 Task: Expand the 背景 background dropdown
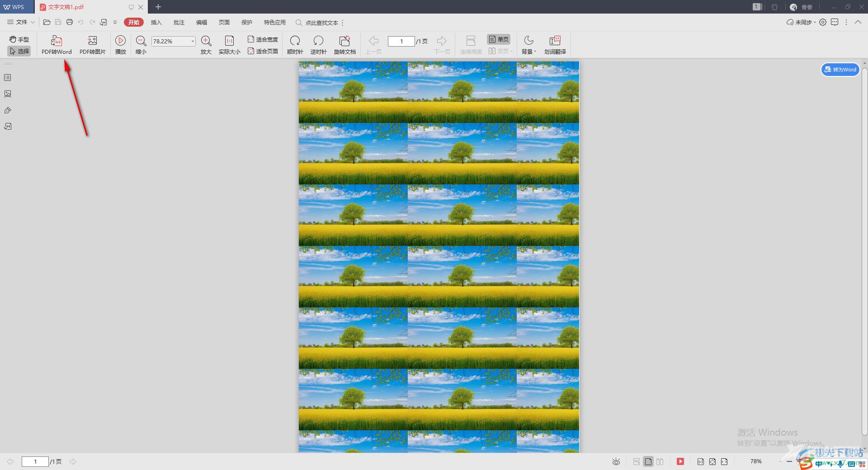[x=535, y=52]
